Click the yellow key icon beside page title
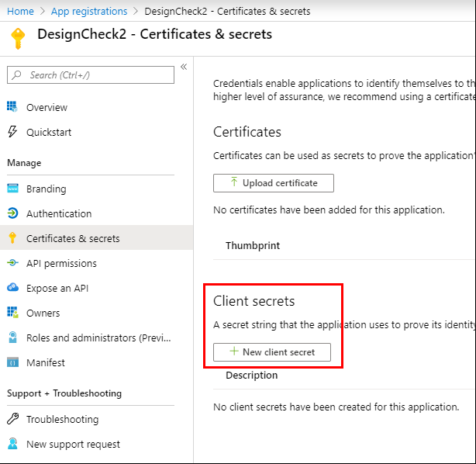Image resolution: width=476 pixels, height=464 pixels. pyautogui.click(x=18, y=38)
